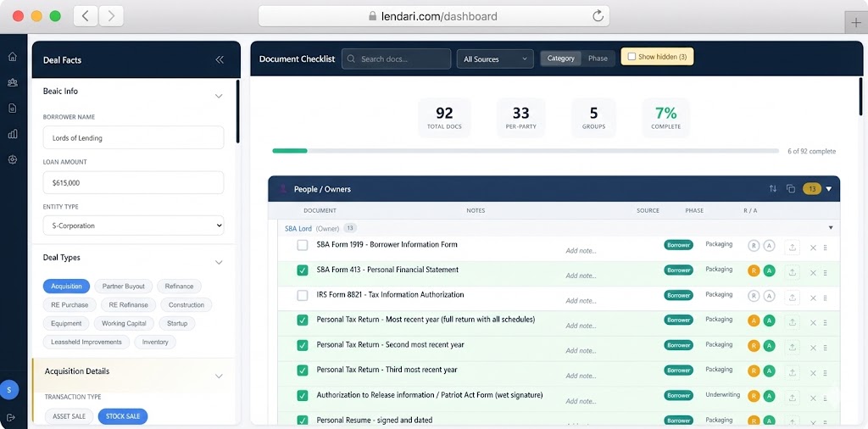Image resolution: width=868 pixels, height=429 pixels.
Task: Open the people/contacts sidebar icon
Action: [x=12, y=82]
